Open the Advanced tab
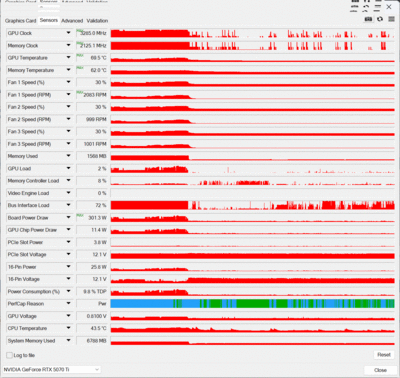The width and height of the screenshot is (400, 378). pos(72,21)
